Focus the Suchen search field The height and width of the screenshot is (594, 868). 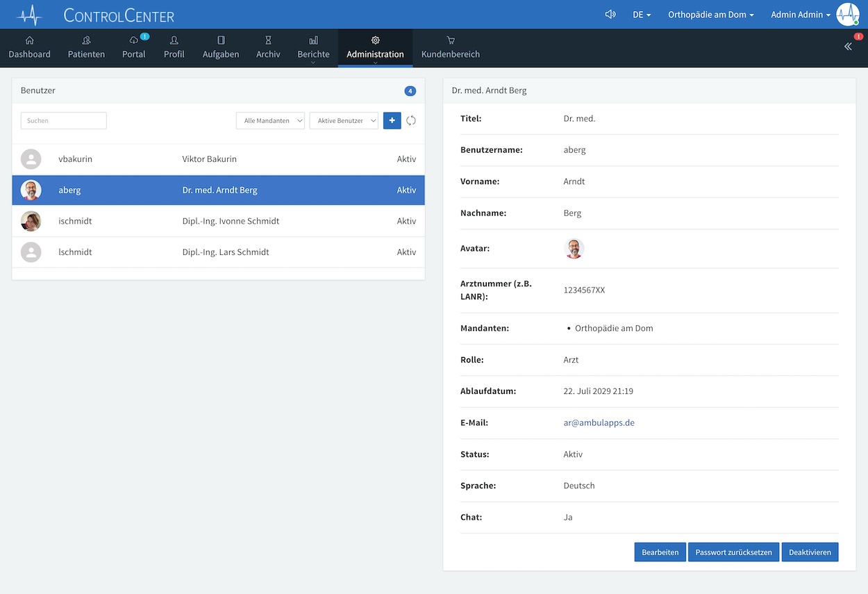[64, 121]
